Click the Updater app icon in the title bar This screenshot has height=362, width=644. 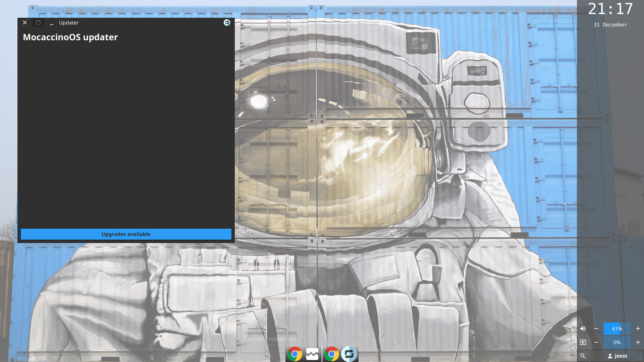pyautogui.click(x=227, y=22)
